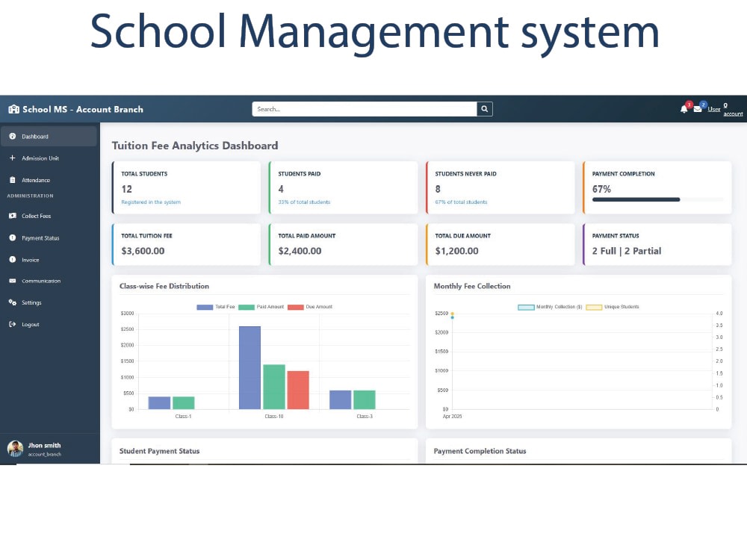Click '67% of total students' text
This screenshot has width=747, height=560.
[x=461, y=202]
